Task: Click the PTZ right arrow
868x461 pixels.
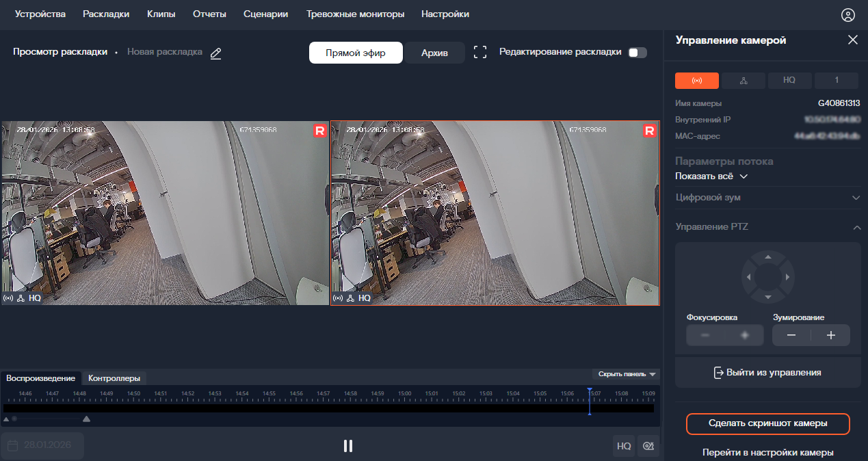Action: click(788, 277)
